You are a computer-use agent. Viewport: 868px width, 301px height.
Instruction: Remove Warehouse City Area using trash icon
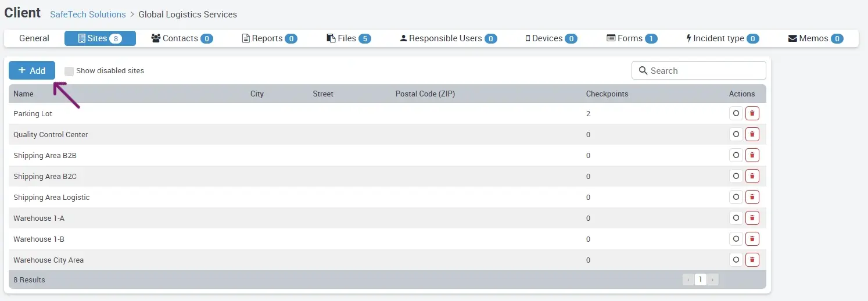[752, 260]
